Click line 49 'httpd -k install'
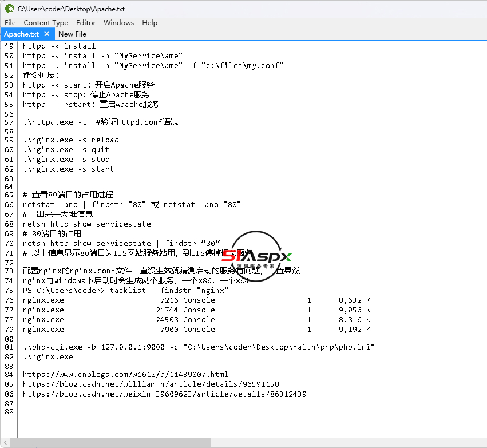487x448 pixels. click(x=59, y=46)
